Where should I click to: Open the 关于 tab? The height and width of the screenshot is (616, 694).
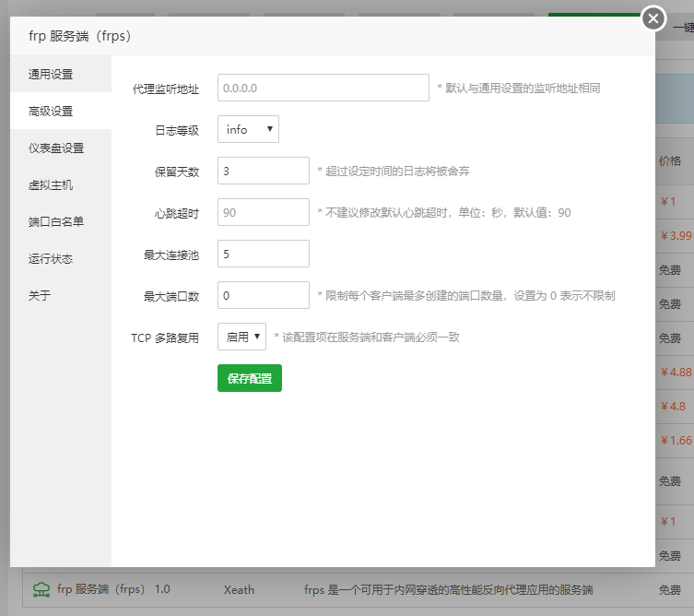point(61,295)
